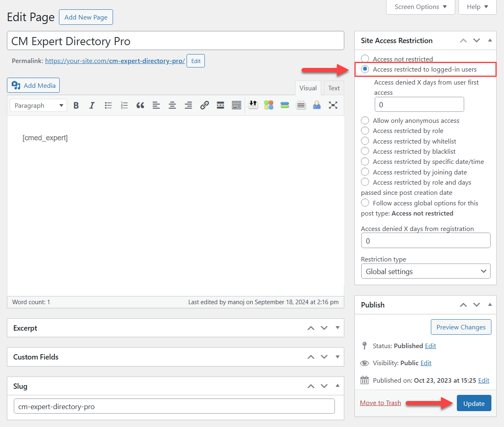Click the slug input field
This screenshot has height=427, width=504.
pyautogui.click(x=174, y=406)
